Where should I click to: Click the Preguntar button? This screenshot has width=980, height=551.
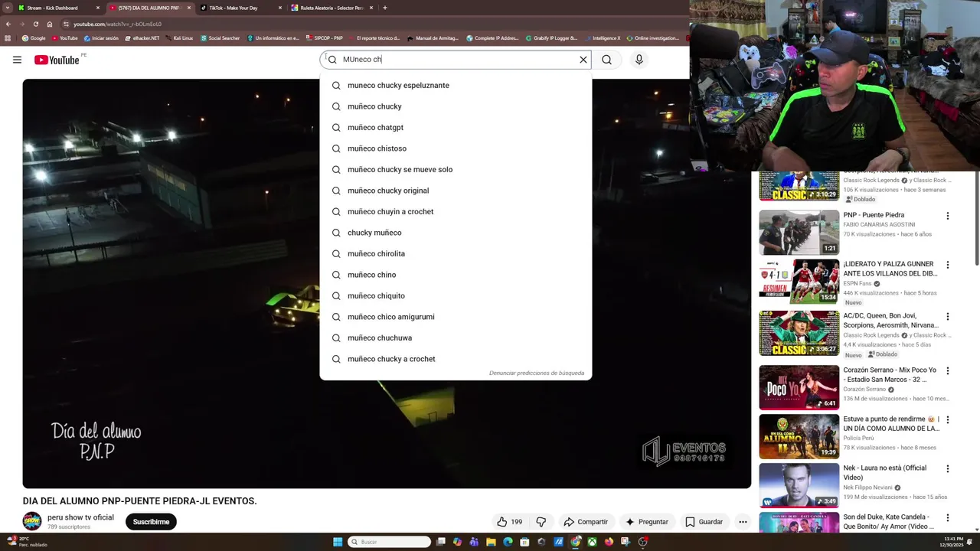click(x=647, y=522)
